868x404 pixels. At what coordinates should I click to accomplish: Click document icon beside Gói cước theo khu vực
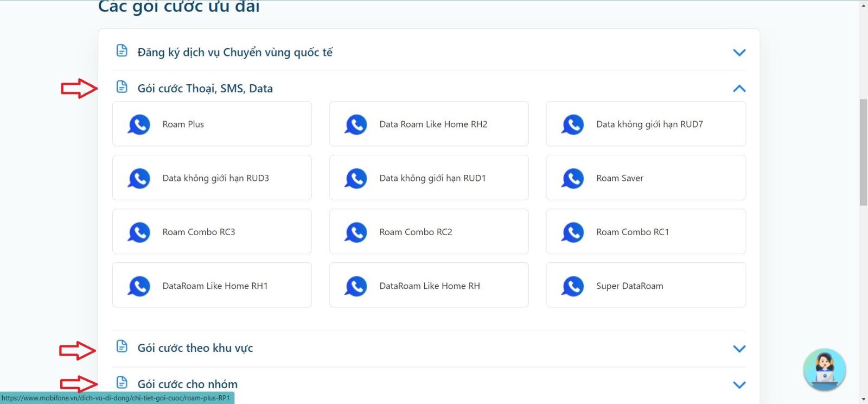(122, 346)
